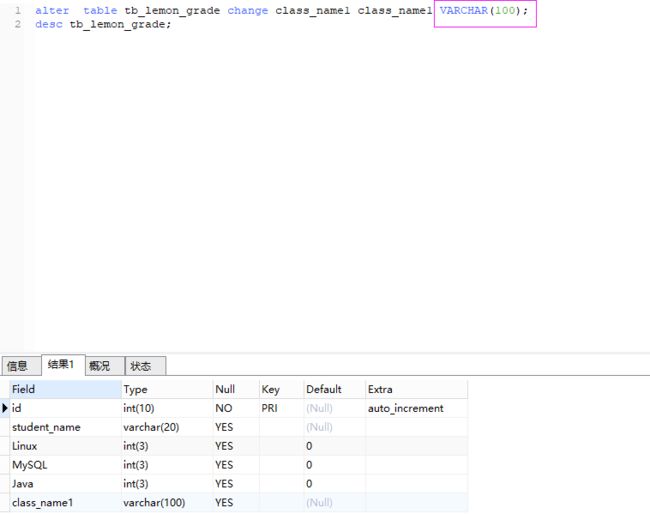This screenshot has width=650, height=514.
Task: Click the Type column header
Action: 167,390
